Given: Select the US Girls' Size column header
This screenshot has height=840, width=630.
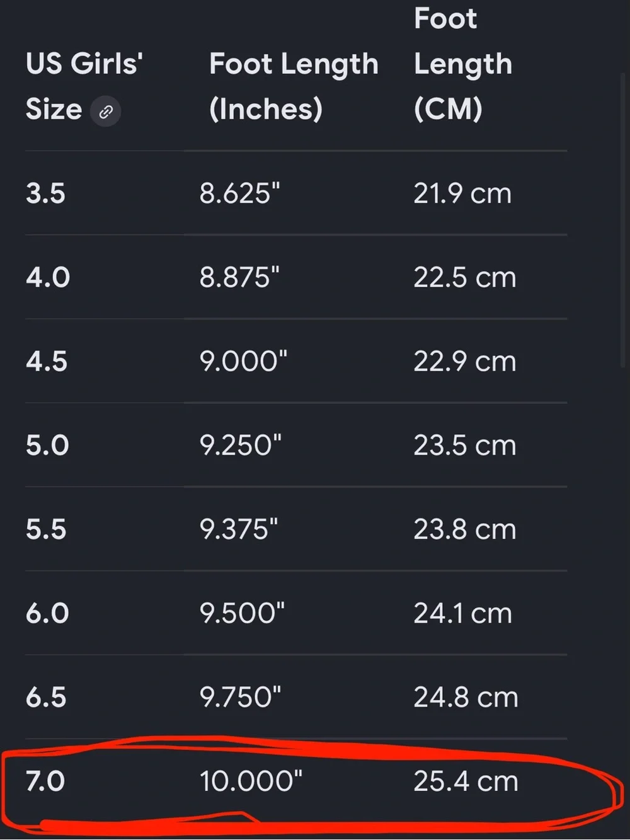Looking at the screenshot, I should (x=84, y=86).
